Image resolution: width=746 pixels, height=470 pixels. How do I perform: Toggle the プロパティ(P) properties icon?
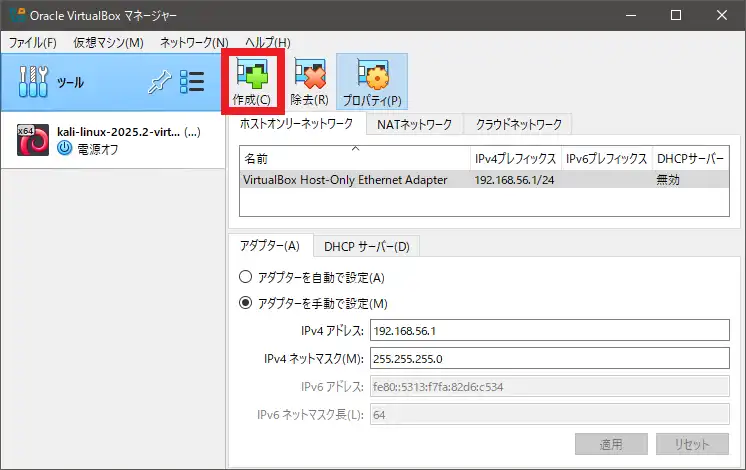(373, 73)
